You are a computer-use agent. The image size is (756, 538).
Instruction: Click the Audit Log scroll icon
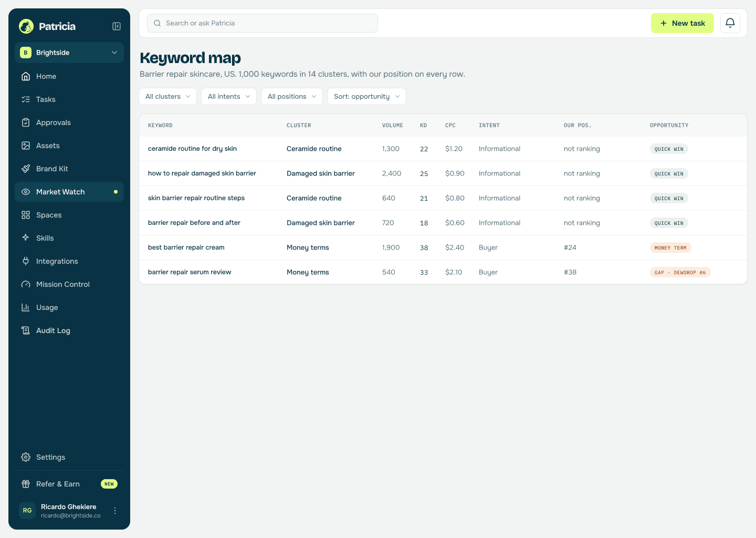(x=26, y=330)
